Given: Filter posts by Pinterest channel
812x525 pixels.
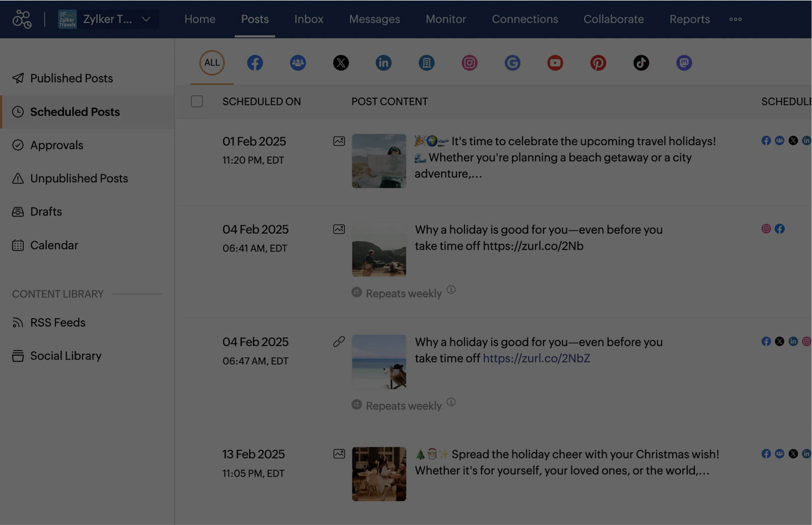Looking at the screenshot, I should [598, 63].
